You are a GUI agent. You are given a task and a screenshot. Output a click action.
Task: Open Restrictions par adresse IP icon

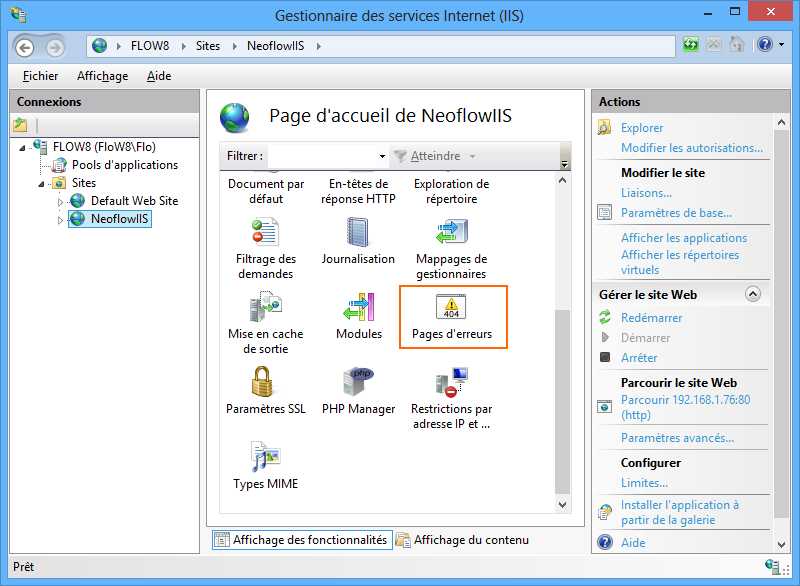452,382
